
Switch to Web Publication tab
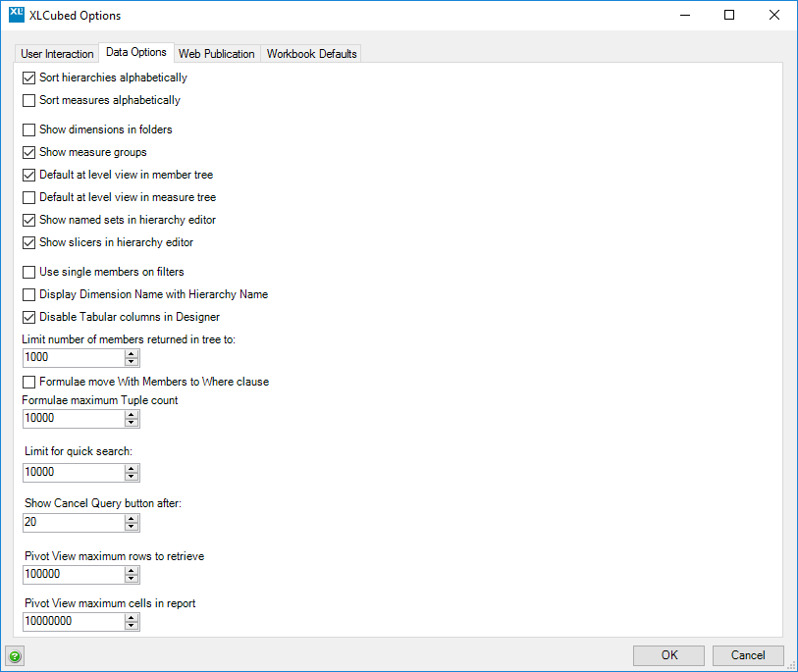click(216, 53)
